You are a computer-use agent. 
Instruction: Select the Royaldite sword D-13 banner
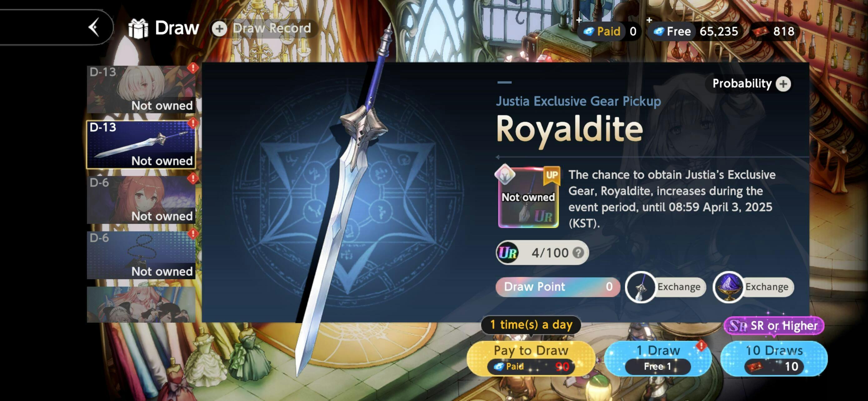pos(141,144)
